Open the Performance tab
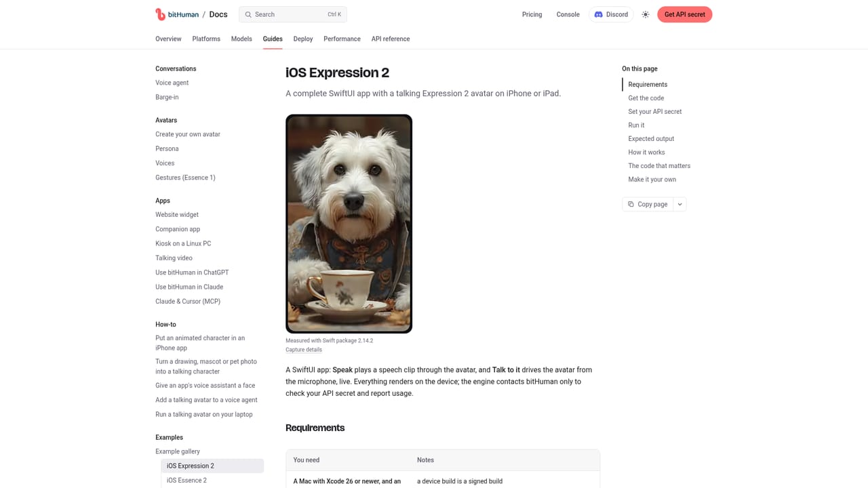868x488 pixels. 342,39
